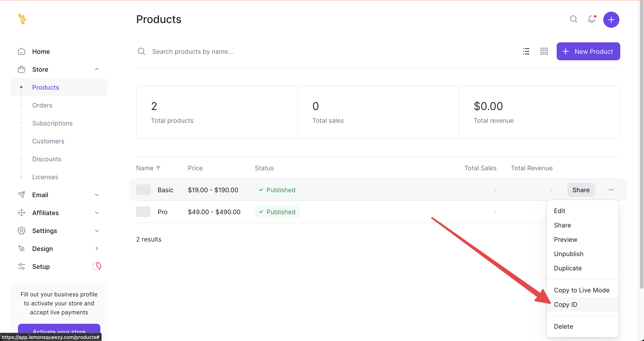Open the notification bell
The image size is (644, 341).
pos(592,19)
